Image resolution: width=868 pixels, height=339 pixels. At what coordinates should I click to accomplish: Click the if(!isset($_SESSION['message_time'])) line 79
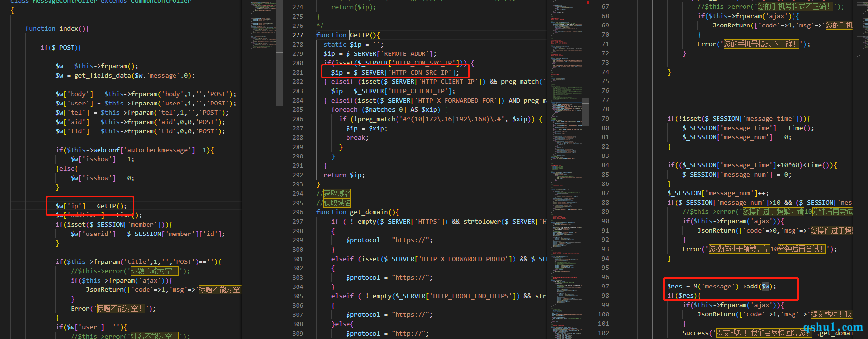[x=739, y=118]
